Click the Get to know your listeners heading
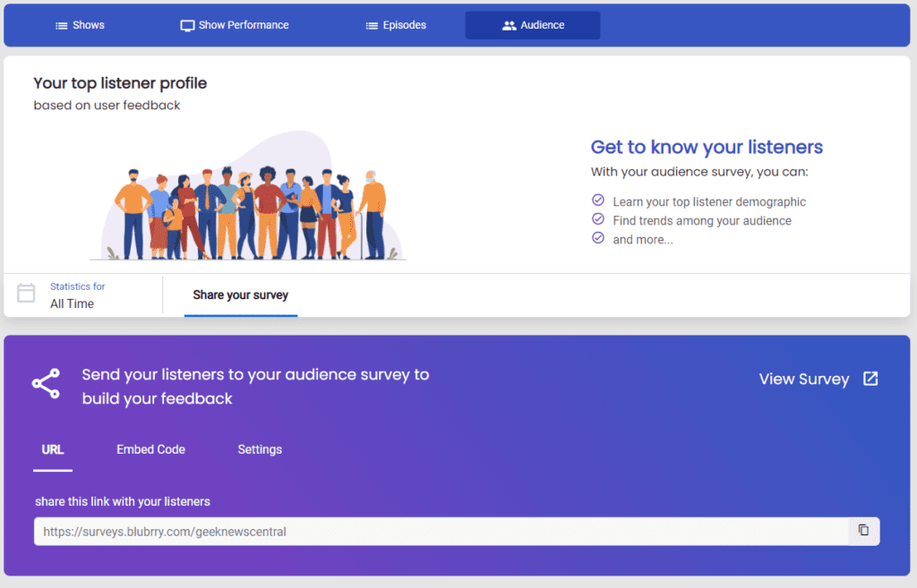Screen dimensions: 917x588 point(707,147)
